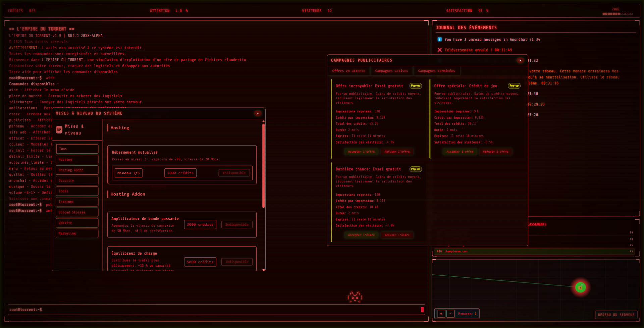Select the Offres en attente tab

pos(348,71)
